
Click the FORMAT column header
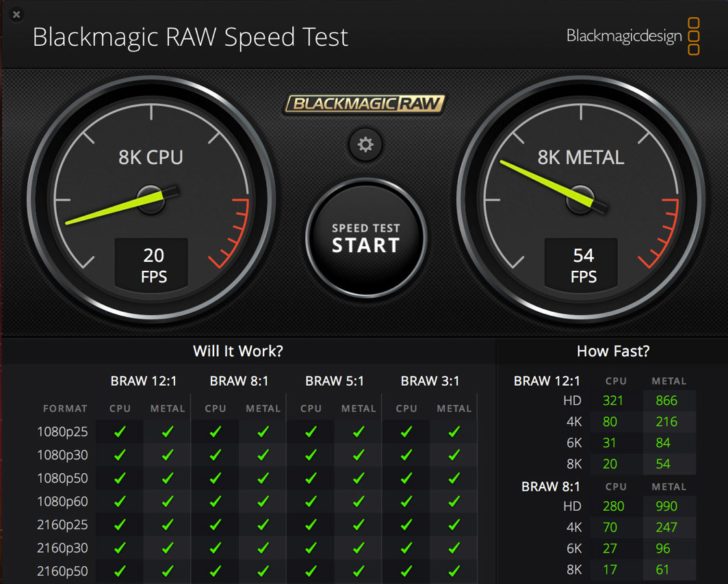[65, 409]
